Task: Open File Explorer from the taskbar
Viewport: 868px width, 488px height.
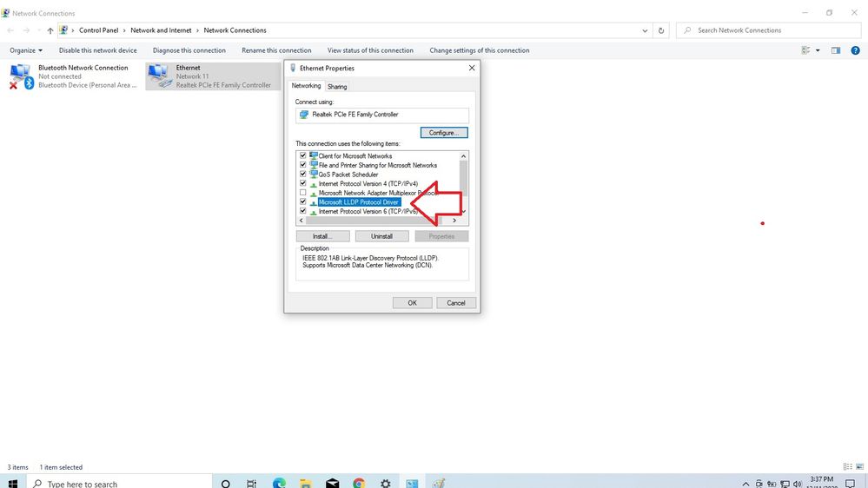Action: point(306,483)
